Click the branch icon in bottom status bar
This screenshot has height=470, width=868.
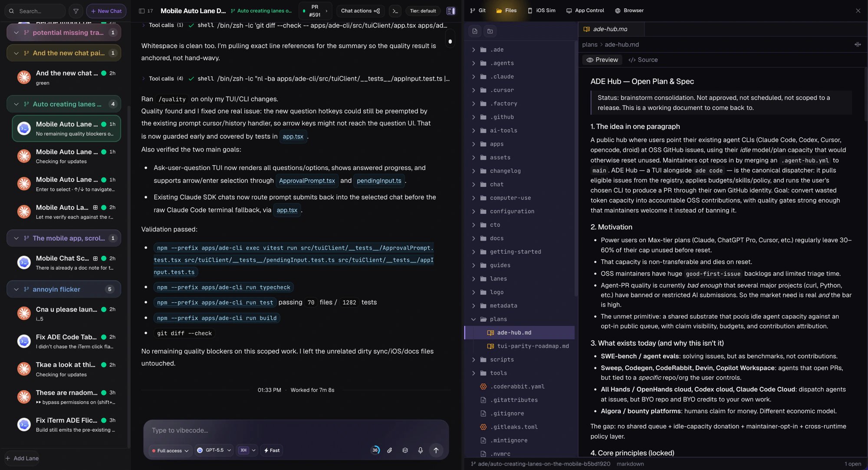(473, 464)
